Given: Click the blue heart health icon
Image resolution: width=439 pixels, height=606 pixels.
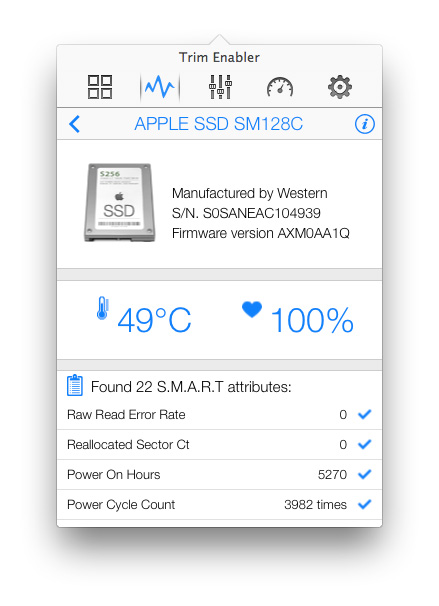Looking at the screenshot, I should tap(252, 309).
